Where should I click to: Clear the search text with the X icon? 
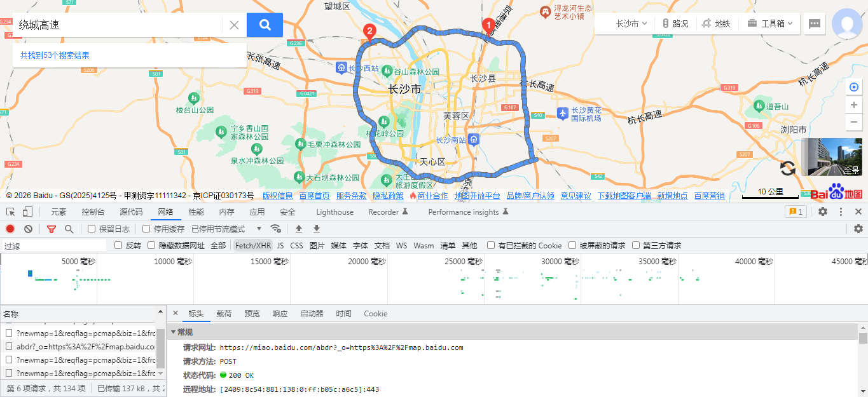click(x=234, y=25)
